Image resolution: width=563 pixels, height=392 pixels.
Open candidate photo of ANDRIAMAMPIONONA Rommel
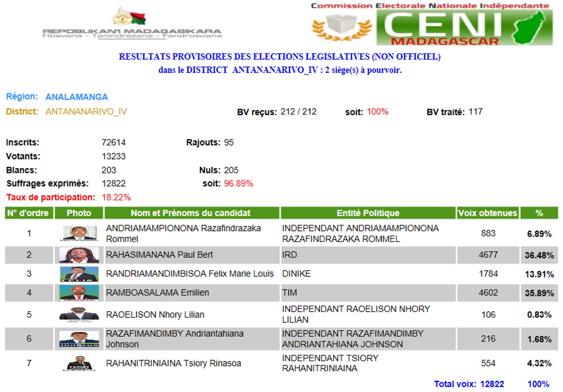click(79, 233)
